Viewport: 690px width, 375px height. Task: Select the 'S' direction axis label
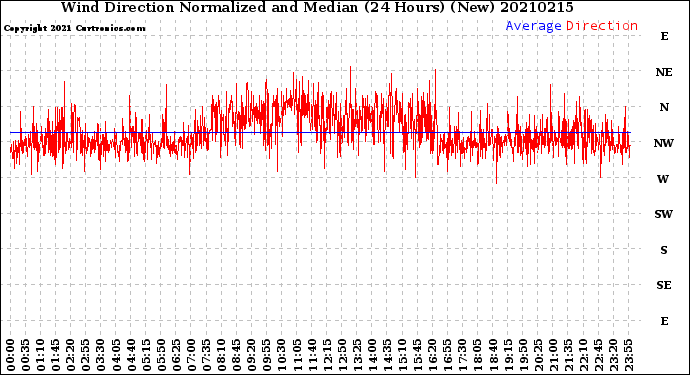tap(664, 250)
